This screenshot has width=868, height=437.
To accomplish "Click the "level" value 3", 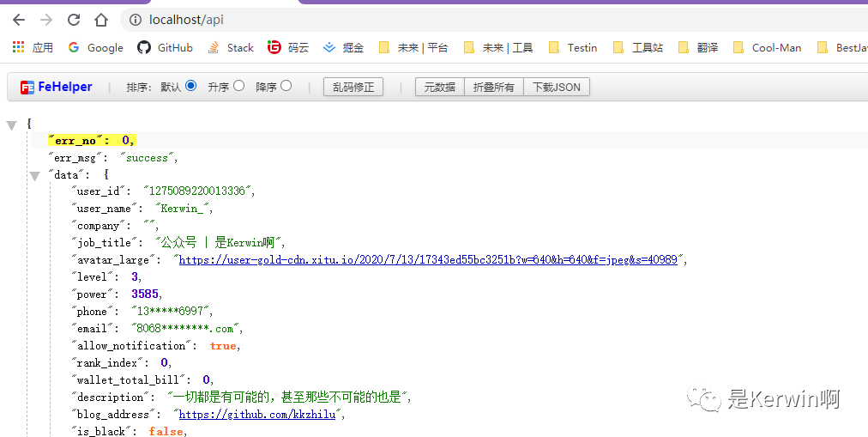I will (135, 276).
